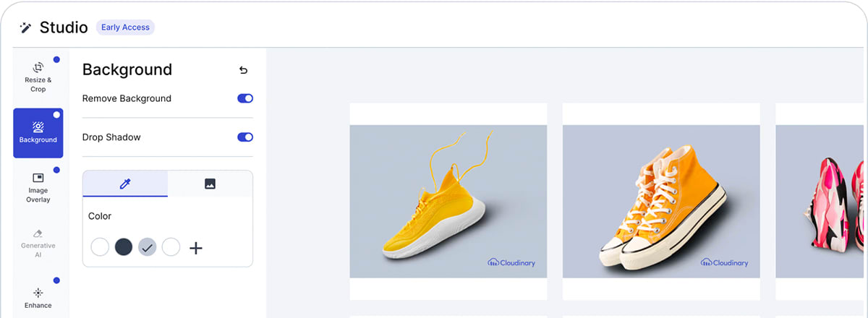Click the Studio magic wand icon
Viewport: 868px width, 318px height.
pos(26,27)
